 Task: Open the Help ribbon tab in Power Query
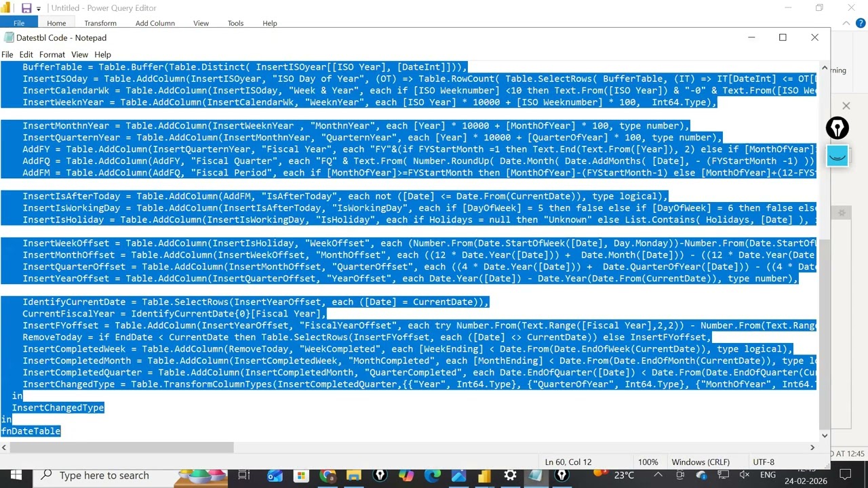pos(269,23)
